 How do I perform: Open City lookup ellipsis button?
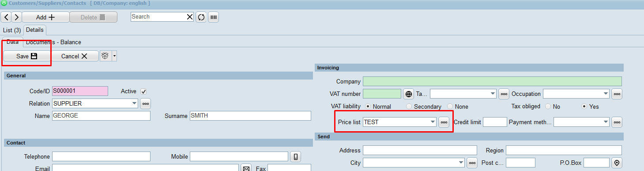pos(472,163)
